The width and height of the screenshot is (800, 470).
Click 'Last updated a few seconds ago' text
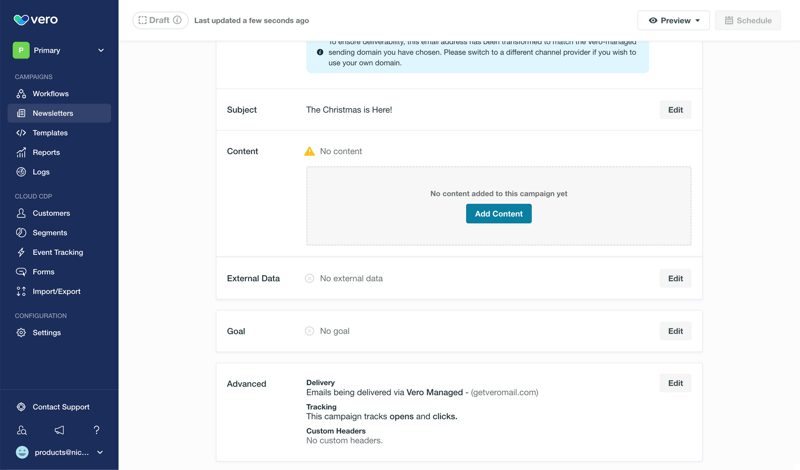(x=252, y=20)
